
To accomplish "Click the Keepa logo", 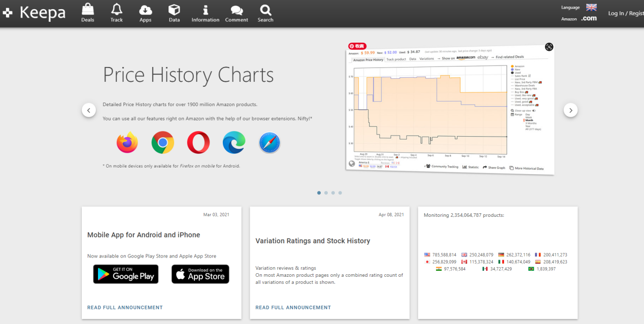I will [35, 13].
